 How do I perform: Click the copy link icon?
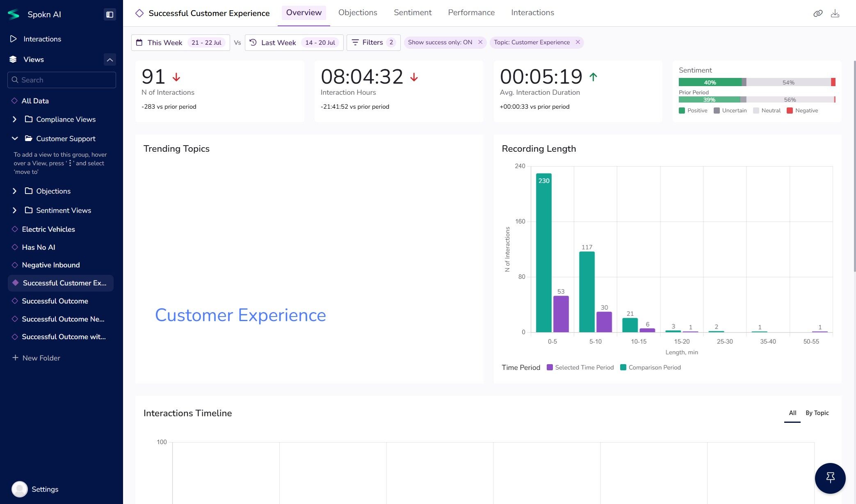tap(817, 14)
